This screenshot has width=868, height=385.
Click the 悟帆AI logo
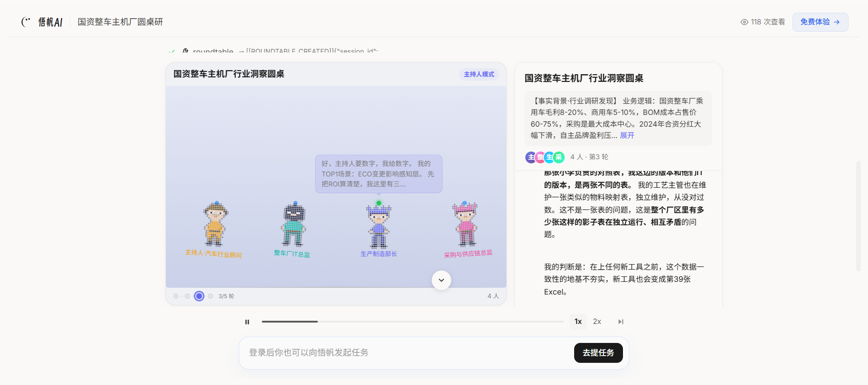(42, 22)
